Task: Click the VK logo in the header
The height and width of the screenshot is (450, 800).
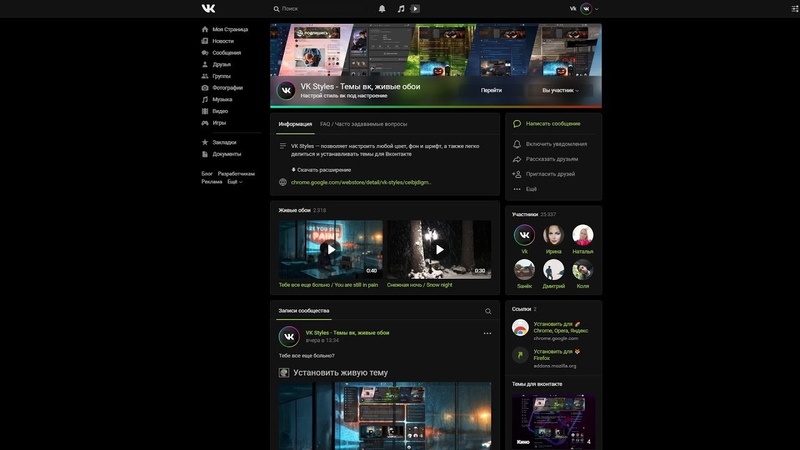Action: coord(208,8)
